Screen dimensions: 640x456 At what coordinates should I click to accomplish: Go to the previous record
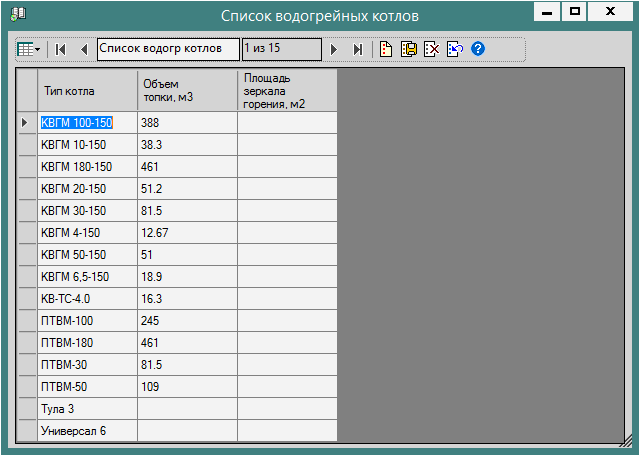(83, 49)
